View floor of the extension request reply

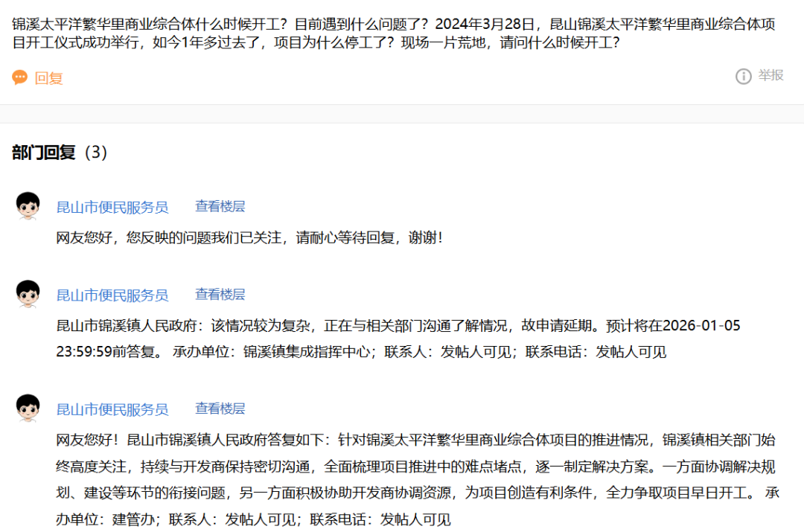[220, 295]
